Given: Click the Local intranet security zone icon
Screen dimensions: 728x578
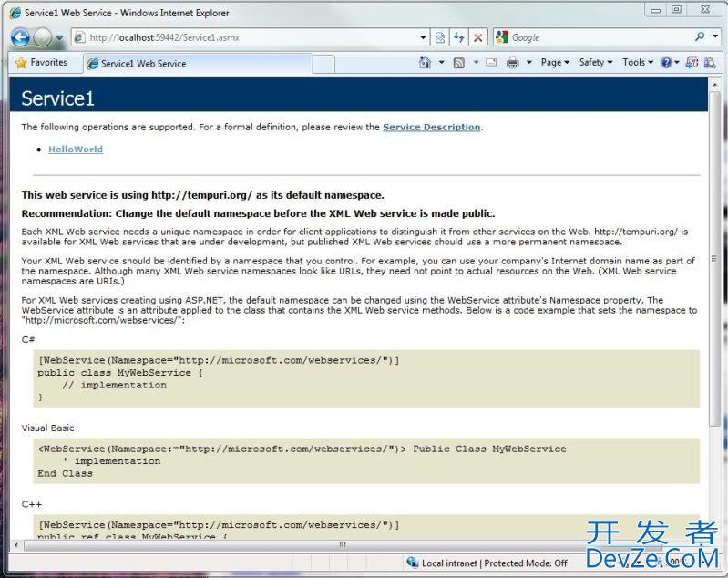Looking at the screenshot, I should [x=412, y=563].
